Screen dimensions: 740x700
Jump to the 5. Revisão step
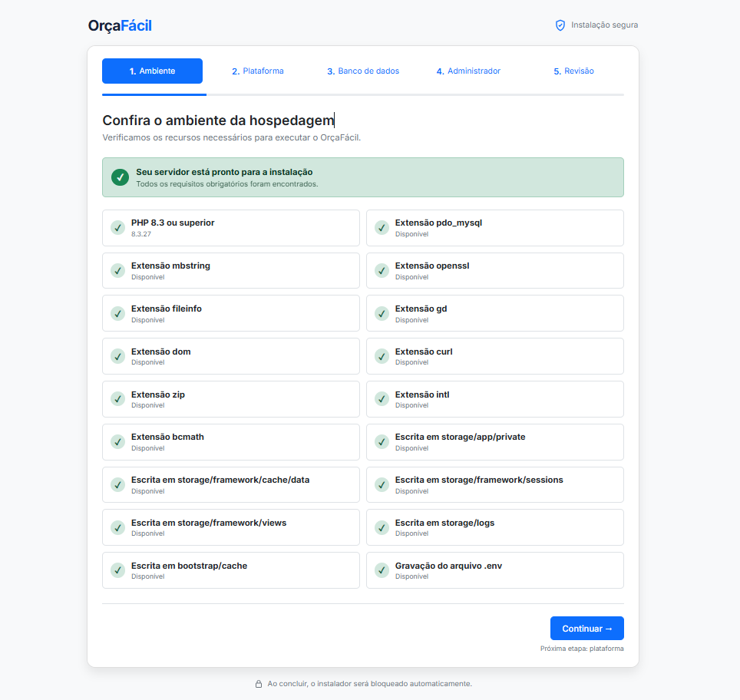(x=573, y=71)
